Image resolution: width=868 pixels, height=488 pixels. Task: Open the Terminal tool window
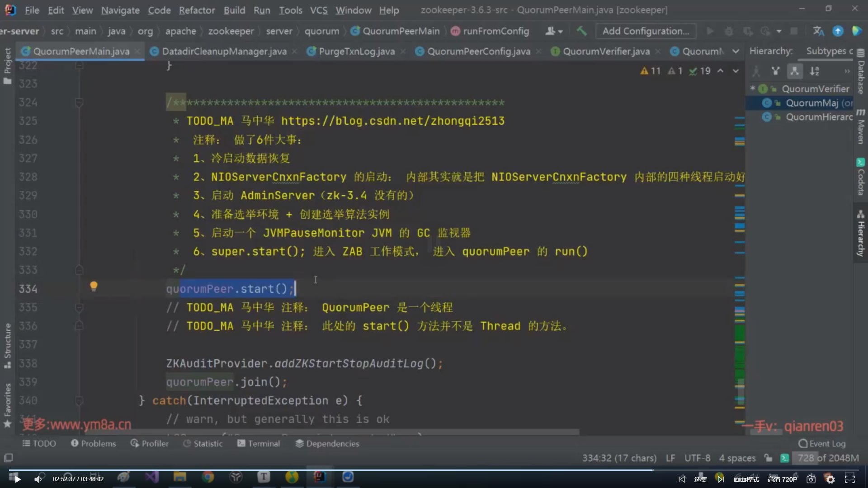(259, 443)
